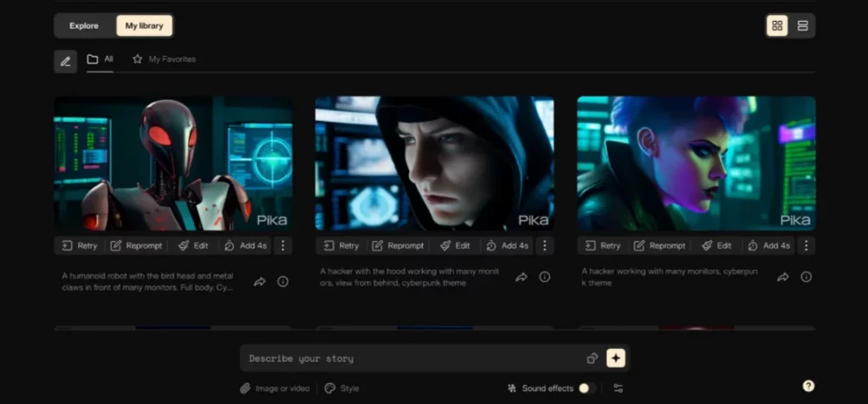Open the purple-haired hacker video thumbnail
Screen dimensions: 868x404
pyautogui.click(x=697, y=163)
